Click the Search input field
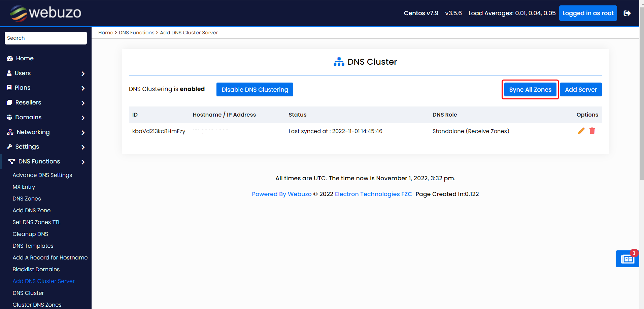Viewport: 644px width, 309px height. (x=45, y=38)
